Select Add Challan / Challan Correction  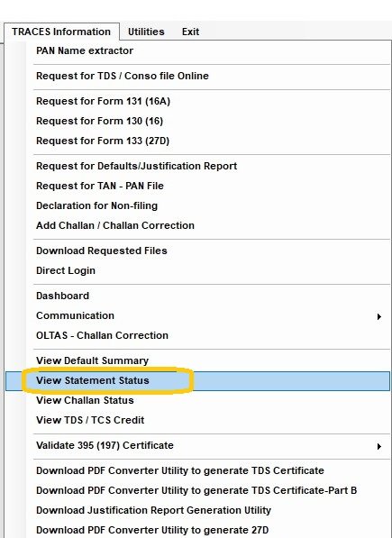coord(198,225)
